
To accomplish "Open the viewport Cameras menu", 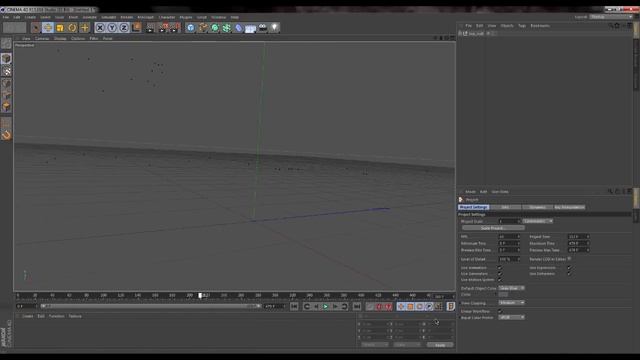I will pyautogui.click(x=42, y=38).
